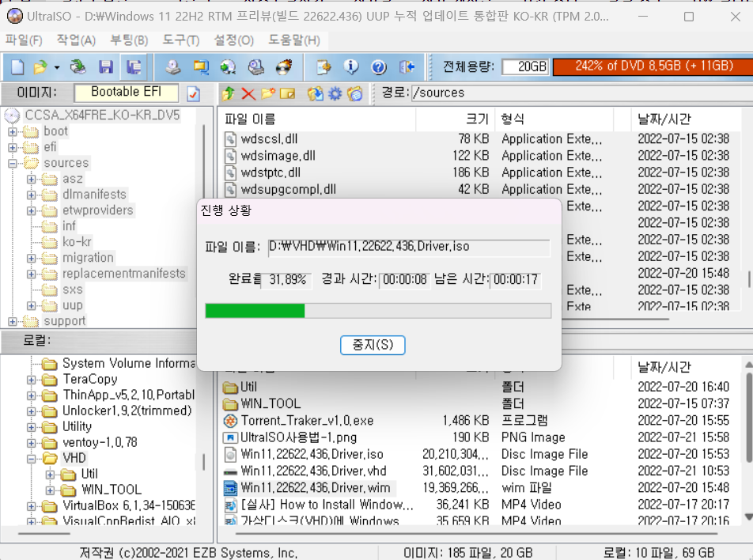753x560 pixels.
Task: Expand the support folder node
Action: point(13,322)
